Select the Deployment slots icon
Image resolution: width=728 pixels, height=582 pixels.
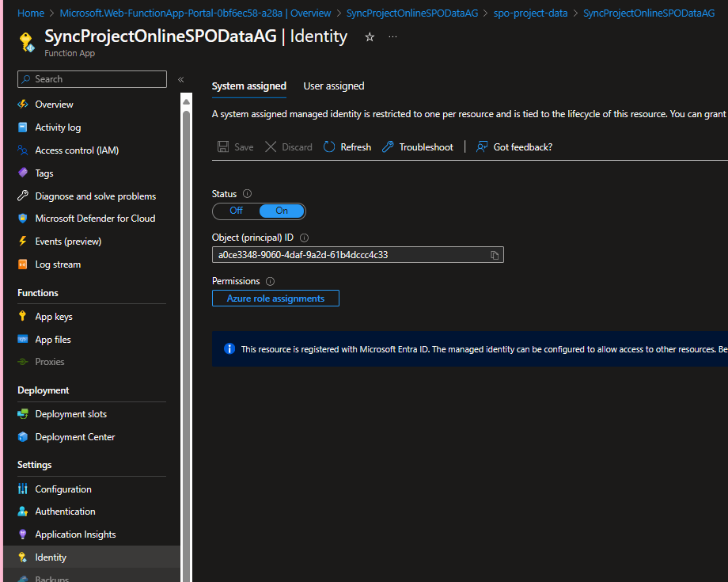(24, 413)
